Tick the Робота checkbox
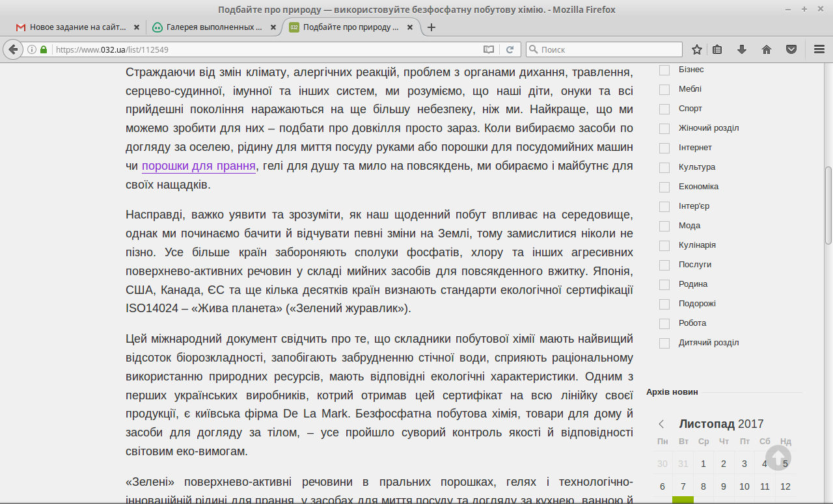Screen dimensions: 833x504 pos(664,323)
